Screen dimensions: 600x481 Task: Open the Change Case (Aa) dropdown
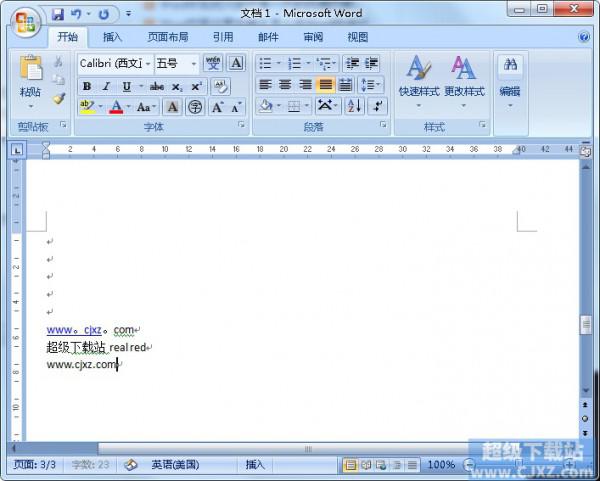point(147,107)
